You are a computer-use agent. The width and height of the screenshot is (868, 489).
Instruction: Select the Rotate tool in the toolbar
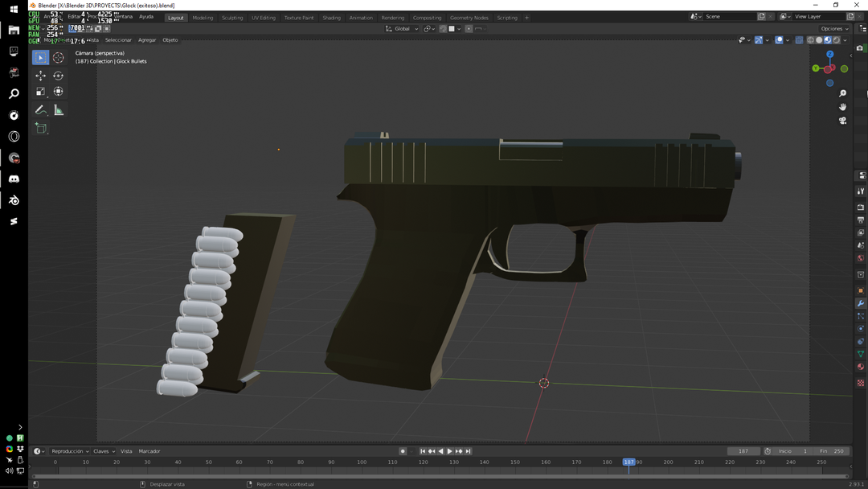[58, 76]
